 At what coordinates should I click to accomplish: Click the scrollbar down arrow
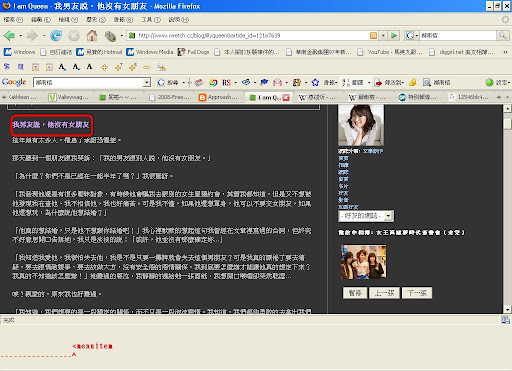click(x=507, y=309)
